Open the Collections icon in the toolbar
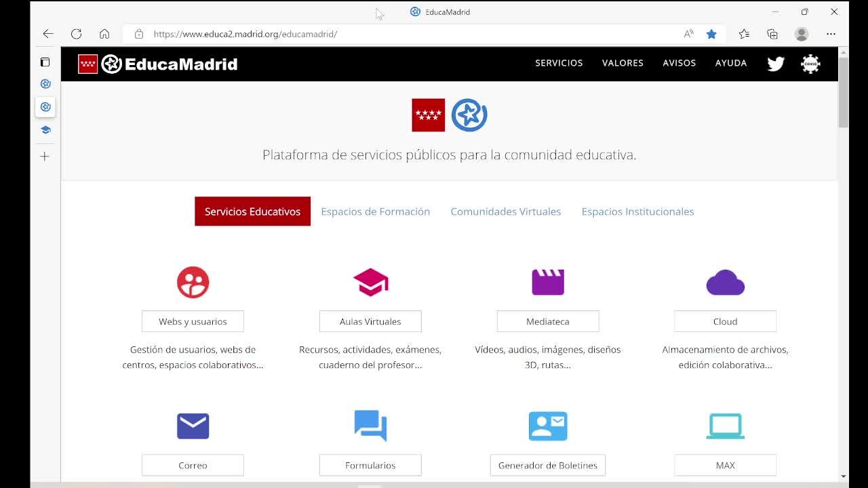Viewport: 868px width, 488px height. 772,34
